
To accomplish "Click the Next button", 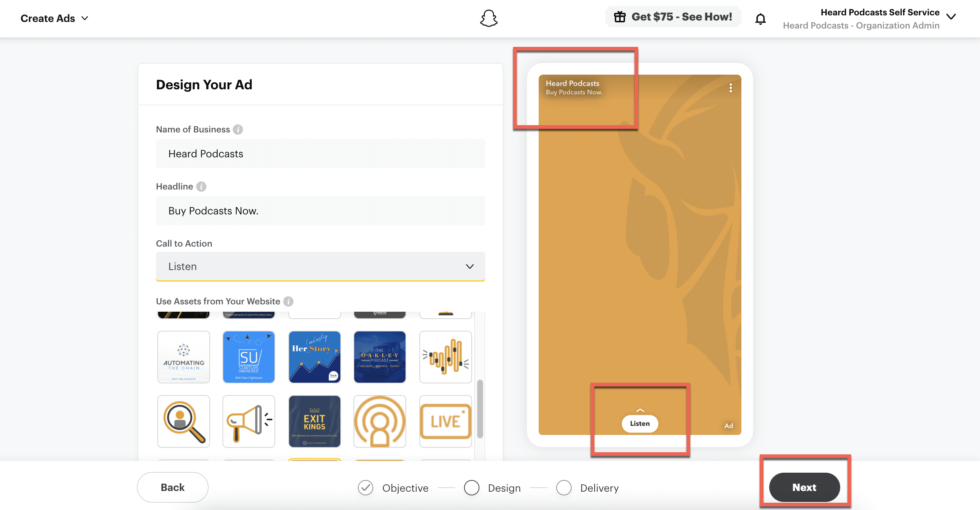I will (804, 487).
